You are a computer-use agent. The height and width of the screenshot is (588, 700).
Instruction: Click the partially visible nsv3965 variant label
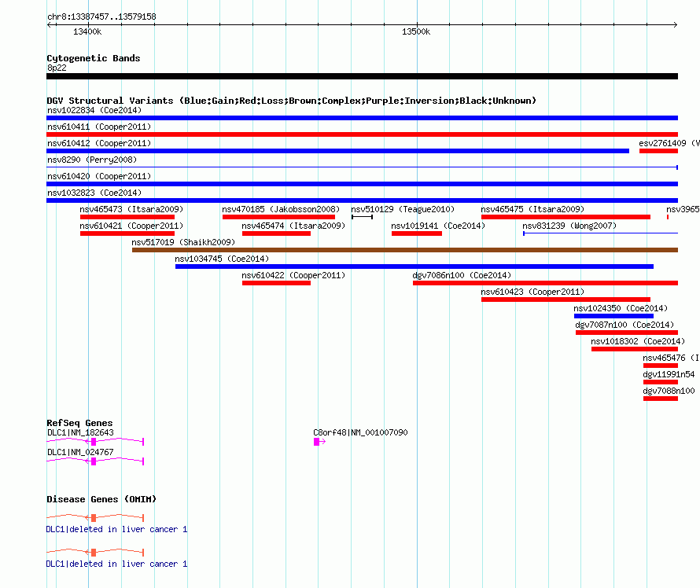pyautogui.click(x=683, y=209)
